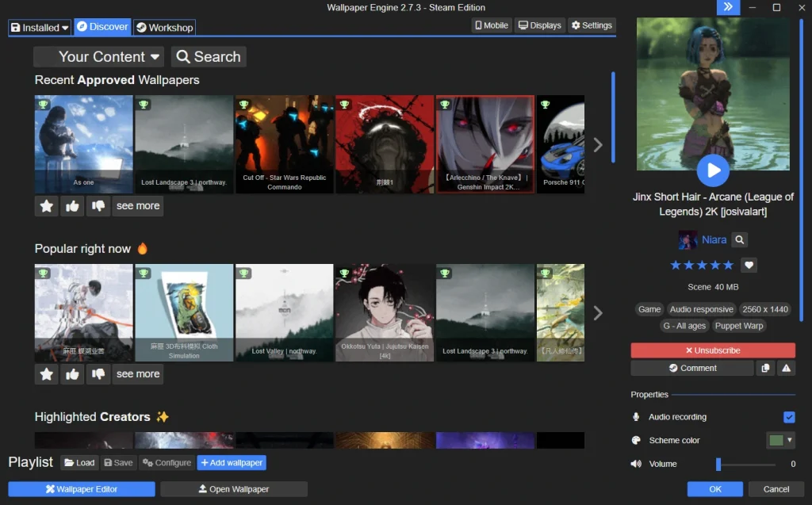
Task: Save the playlist
Action: (119, 462)
